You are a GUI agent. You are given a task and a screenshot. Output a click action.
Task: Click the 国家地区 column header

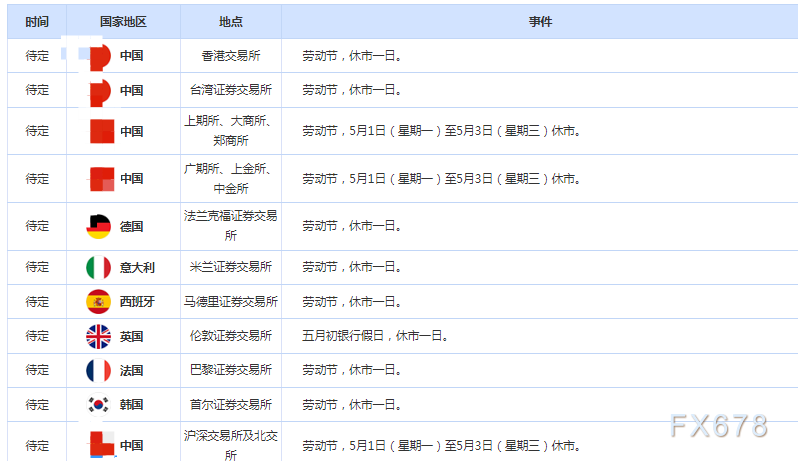123,21
